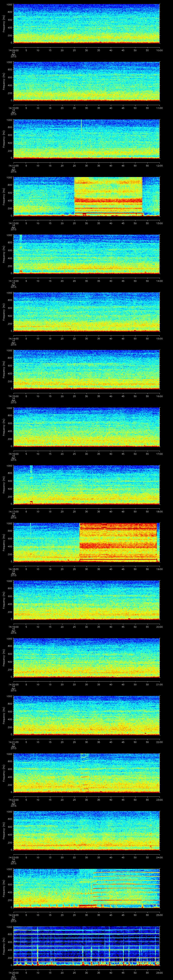This screenshot has height=980, width=173.
Task: Click the 18:00 end time label
Action: pyautogui.click(x=159, y=511)
